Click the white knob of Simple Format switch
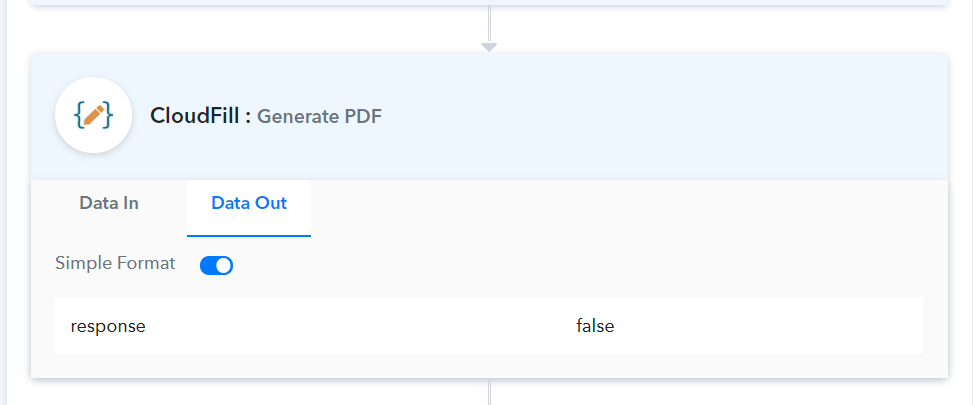 pyautogui.click(x=224, y=265)
